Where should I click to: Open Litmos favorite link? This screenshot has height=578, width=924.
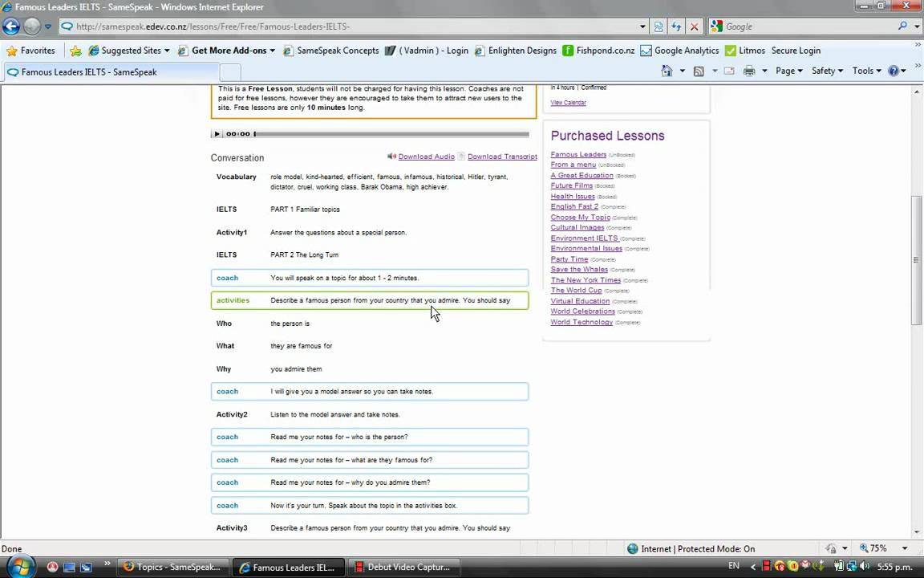745,51
